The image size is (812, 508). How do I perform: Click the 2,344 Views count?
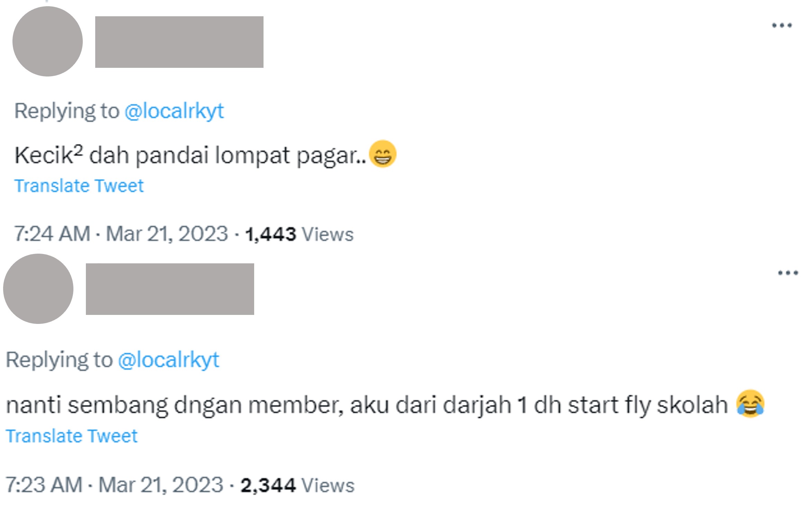pyautogui.click(x=297, y=485)
